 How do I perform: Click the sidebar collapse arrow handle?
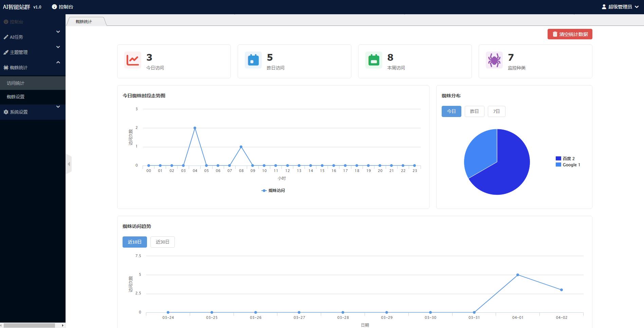tap(69, 164)
